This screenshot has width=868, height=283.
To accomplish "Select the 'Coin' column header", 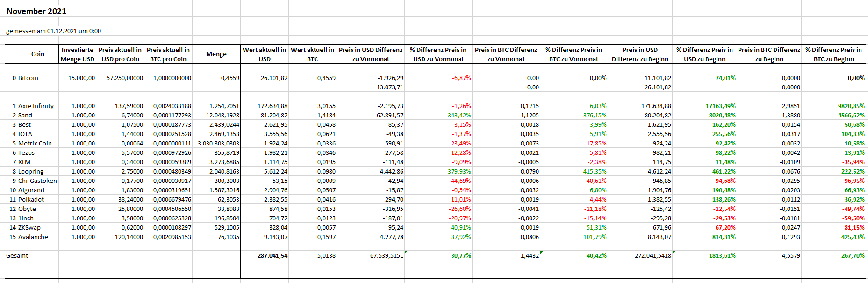I will (x=38, y=54).
